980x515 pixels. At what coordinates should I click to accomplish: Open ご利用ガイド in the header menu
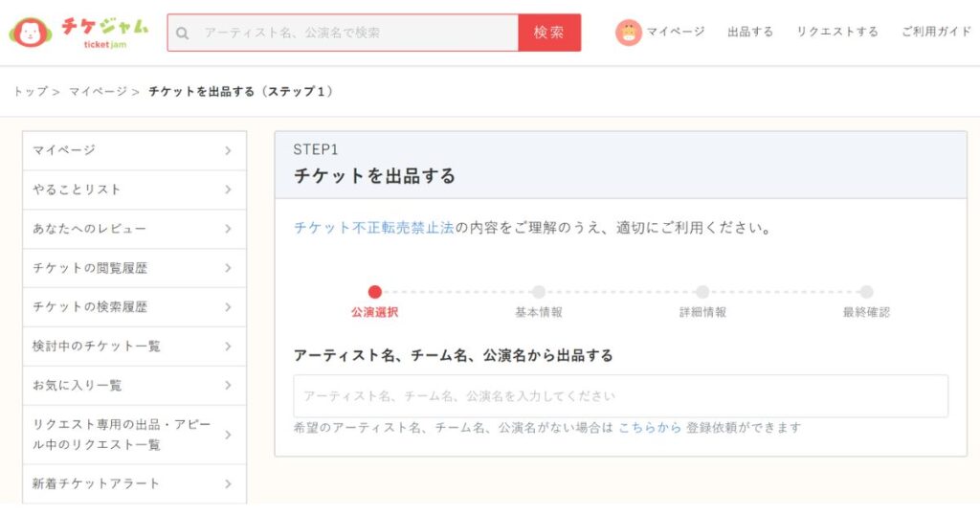[x=936, y=32]
